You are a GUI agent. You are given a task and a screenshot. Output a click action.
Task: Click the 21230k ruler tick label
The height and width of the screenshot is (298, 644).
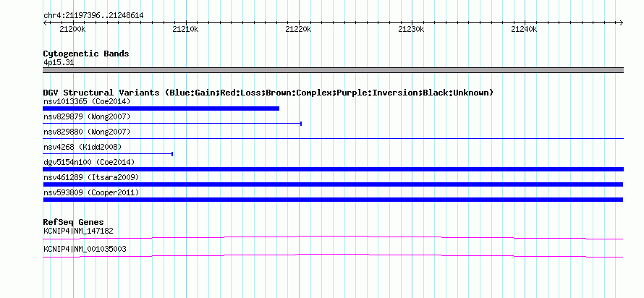click(411, 29)
